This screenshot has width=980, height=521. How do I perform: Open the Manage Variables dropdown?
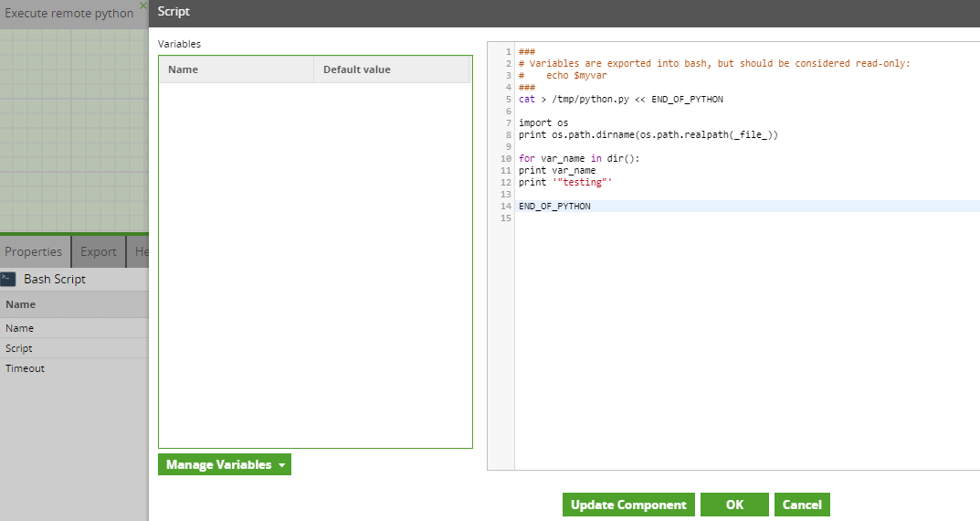(225, 464)
